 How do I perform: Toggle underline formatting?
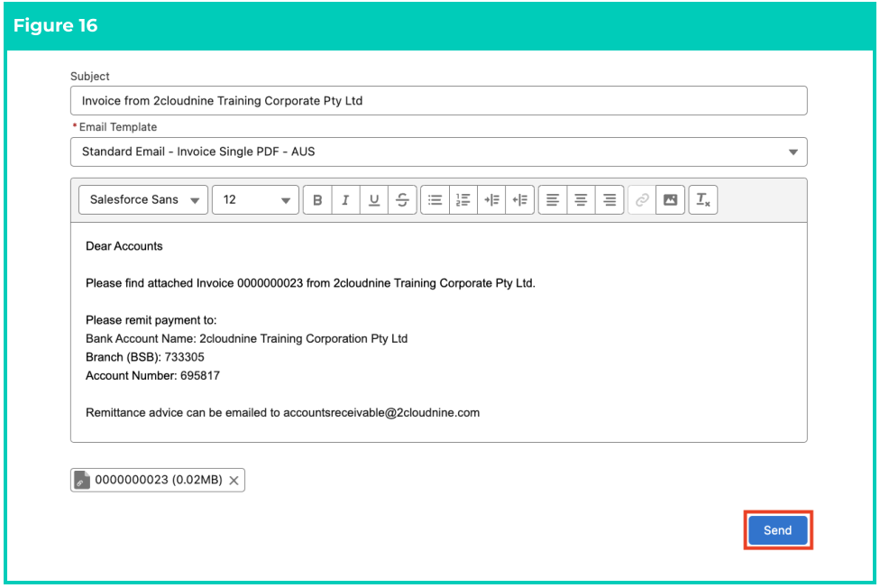[374, 200]
